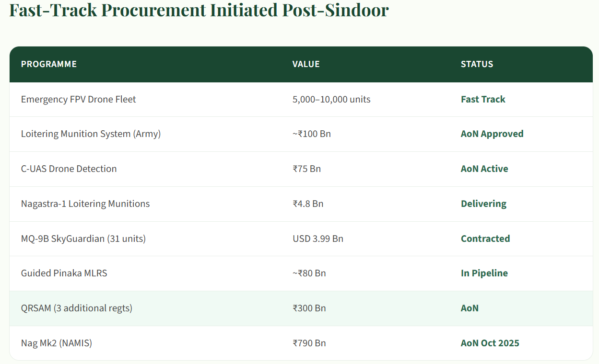The height and width of the screenshot is (364, 599).
Task: Select MQ-9B SkyGuardian (31 units) row
Action: click(x=83, y=239)
